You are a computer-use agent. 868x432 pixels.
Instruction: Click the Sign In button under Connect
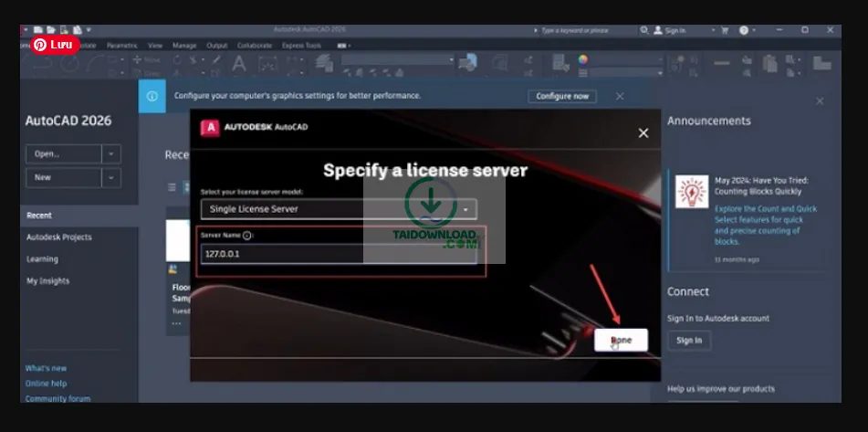689,341
